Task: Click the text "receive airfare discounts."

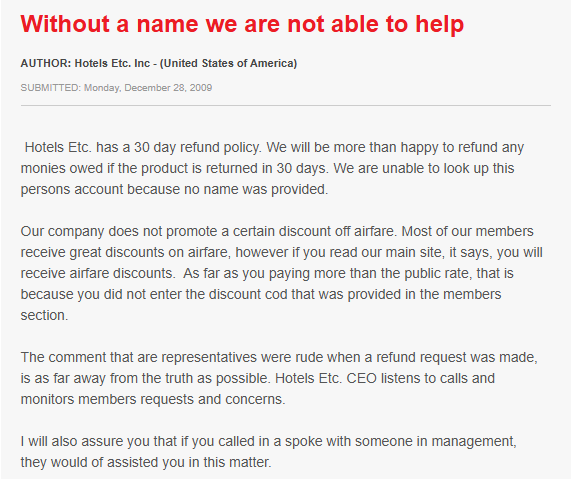Action: [x=98, y=274]
